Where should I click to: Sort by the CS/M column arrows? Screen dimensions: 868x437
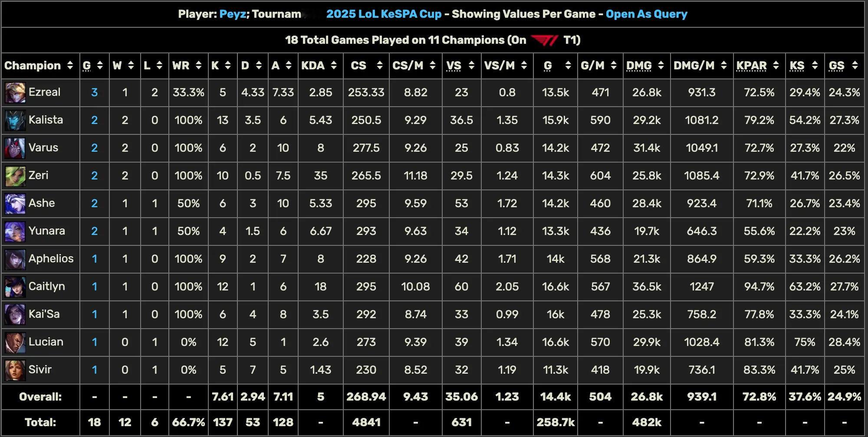(x=433, y=65)
